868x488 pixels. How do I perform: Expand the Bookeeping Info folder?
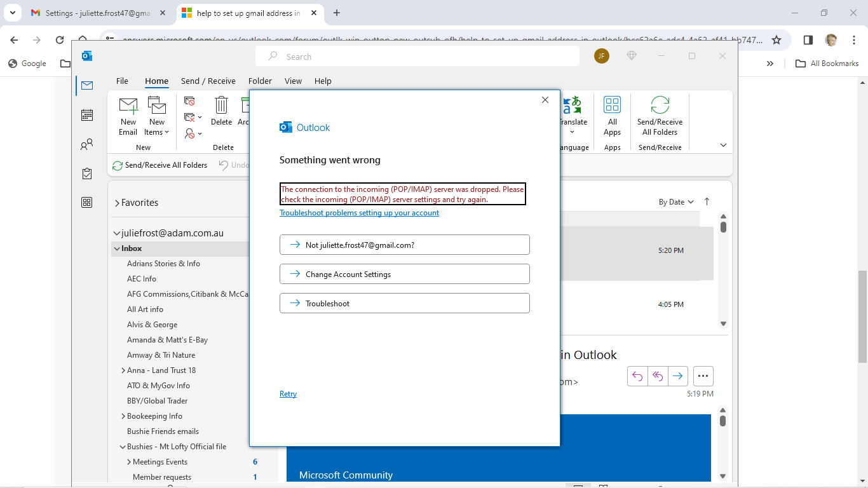[x=123, y=416]
